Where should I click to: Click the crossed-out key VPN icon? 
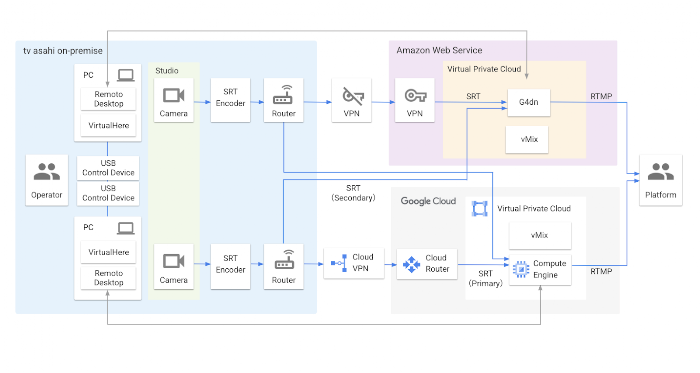pos(353,95)
